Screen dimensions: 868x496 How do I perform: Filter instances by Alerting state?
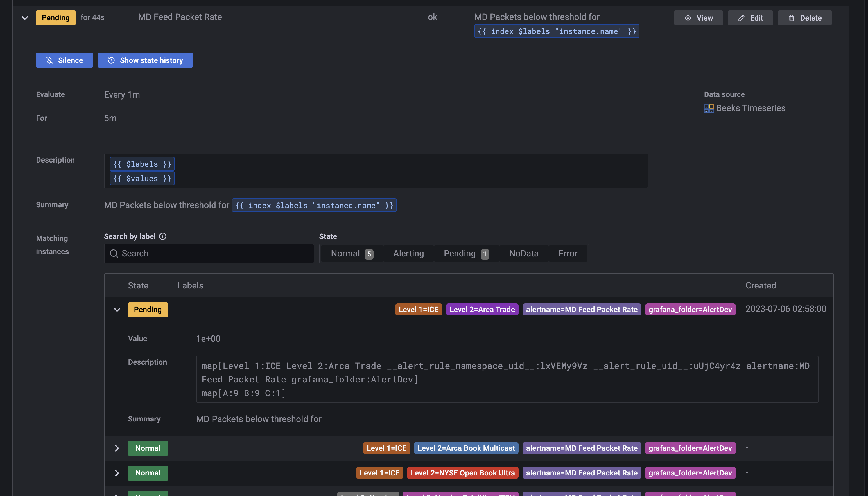tap(408, 253)
